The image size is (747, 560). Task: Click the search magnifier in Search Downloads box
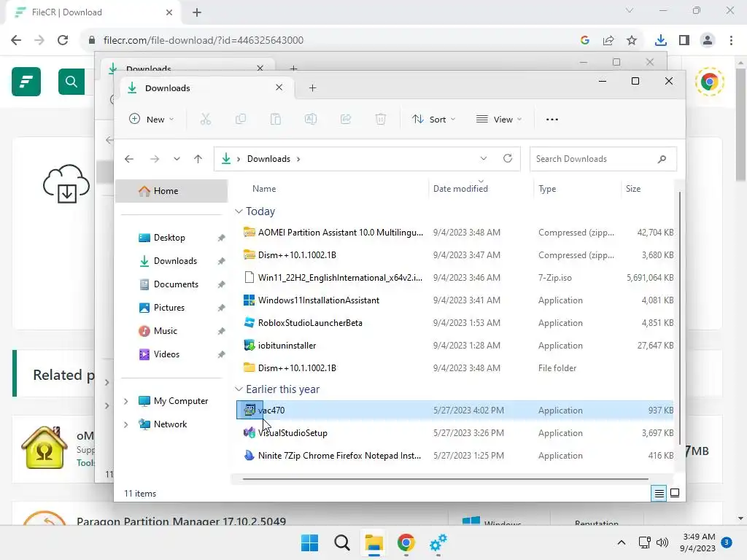(x=662, y=159)
